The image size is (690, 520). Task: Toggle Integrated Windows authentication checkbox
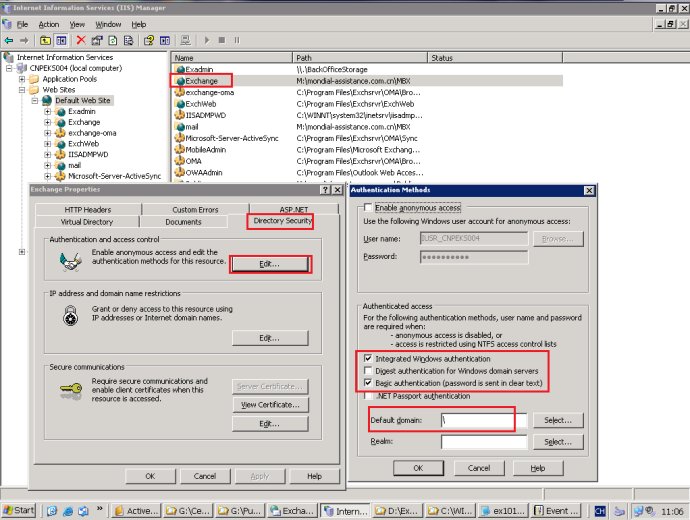368,359
